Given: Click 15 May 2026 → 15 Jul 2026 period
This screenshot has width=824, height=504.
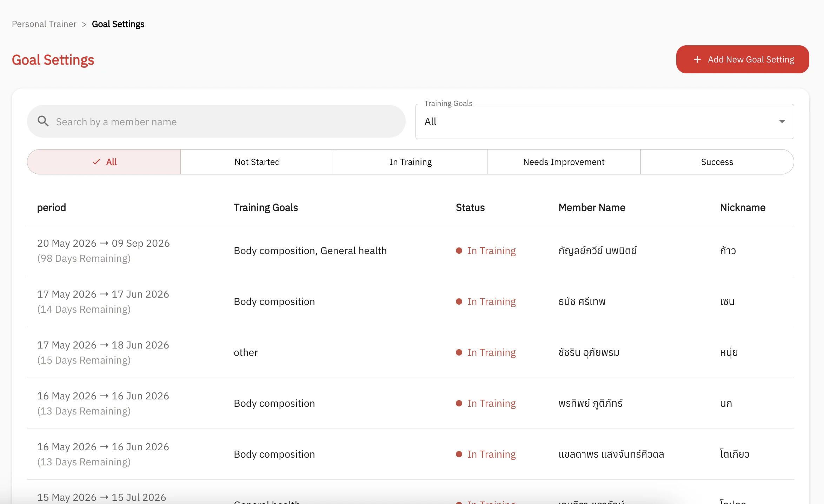Looking at the screenshot, I should (x=102, y=497).
